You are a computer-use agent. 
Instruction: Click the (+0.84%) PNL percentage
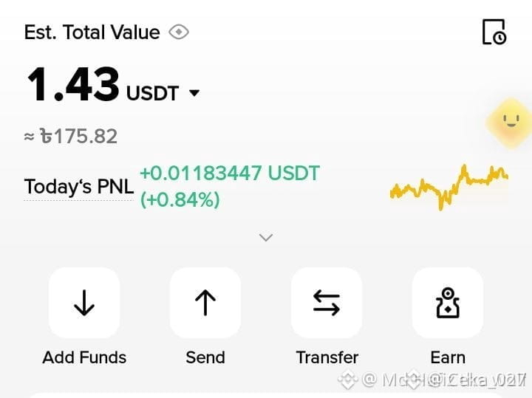pos(180,199)
